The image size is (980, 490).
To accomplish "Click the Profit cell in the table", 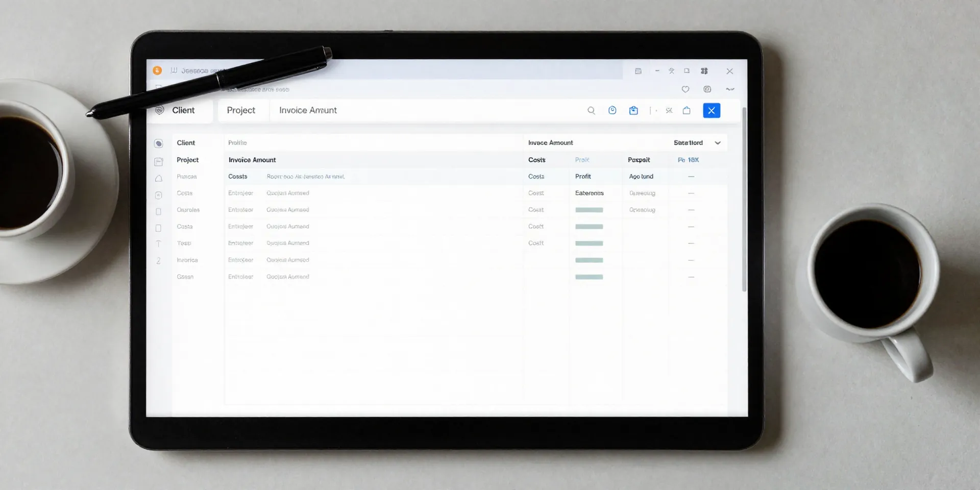I will pyautogui.click(x=583, y=177).
